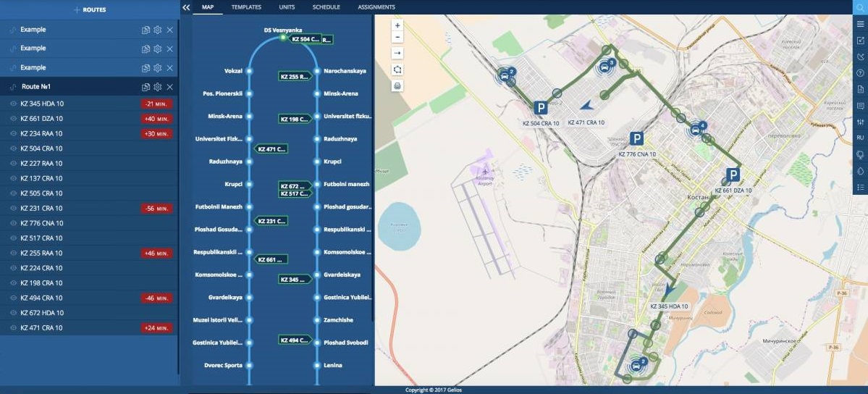Open the RU language selector
The image size is (868, 394).
coord(860,138)
